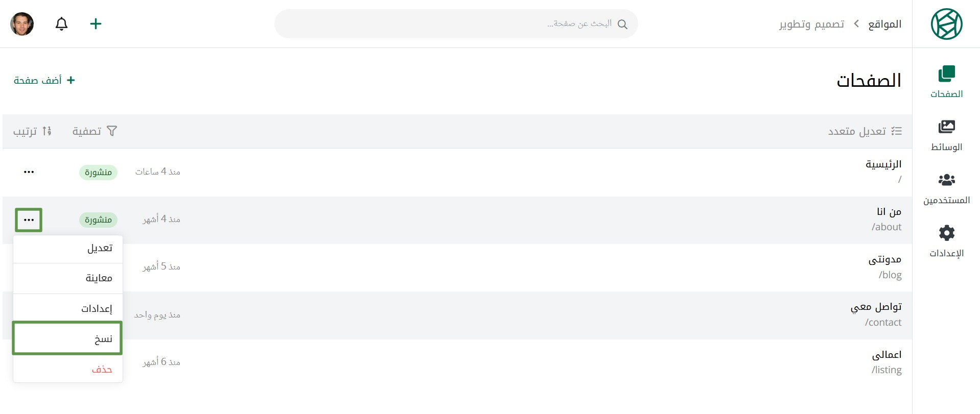Click the search field البحث عن صفحة
Viewport: 980px width, 414px height.
456,24
